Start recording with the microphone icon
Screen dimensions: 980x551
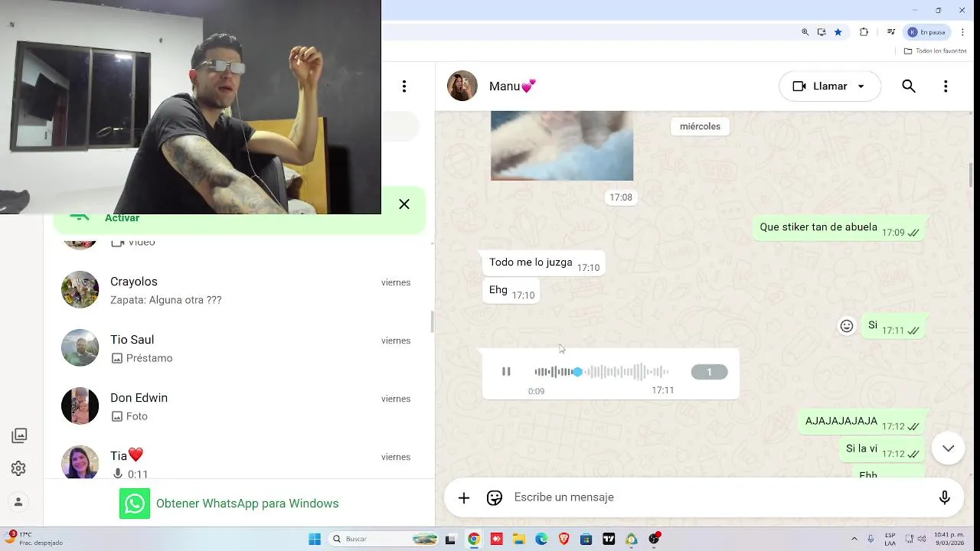(945, 498)
